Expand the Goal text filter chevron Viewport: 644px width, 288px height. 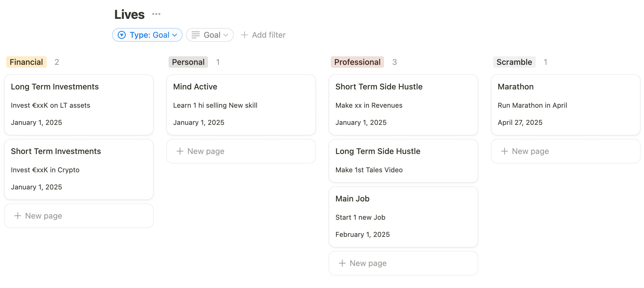coord(226,35)
